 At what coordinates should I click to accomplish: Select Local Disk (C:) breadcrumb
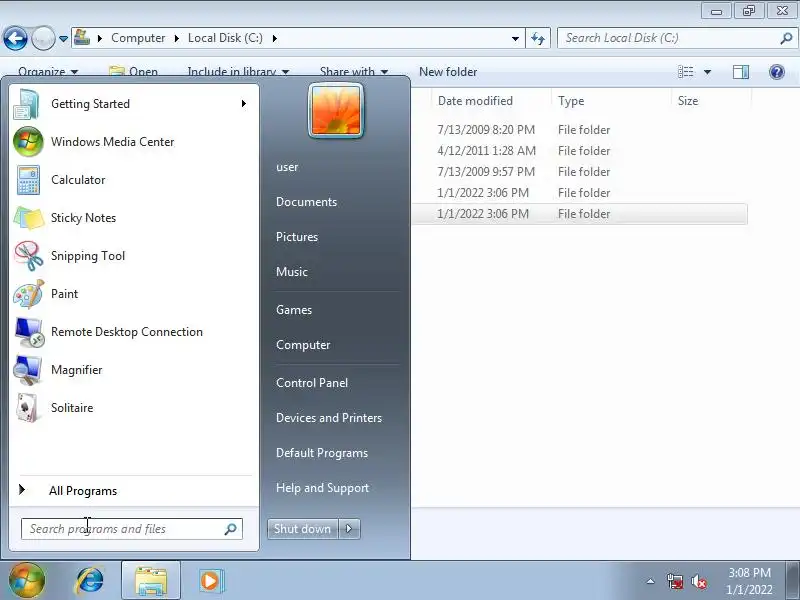225,38
